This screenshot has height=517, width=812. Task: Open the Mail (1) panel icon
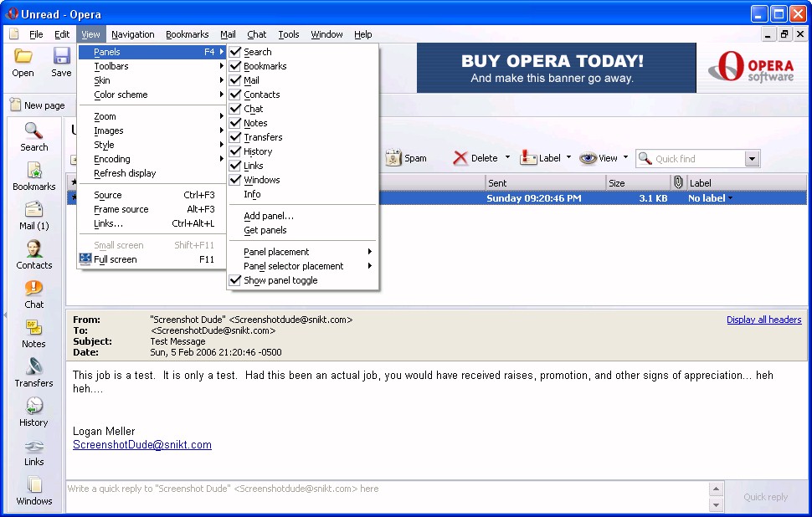[33, 209]
